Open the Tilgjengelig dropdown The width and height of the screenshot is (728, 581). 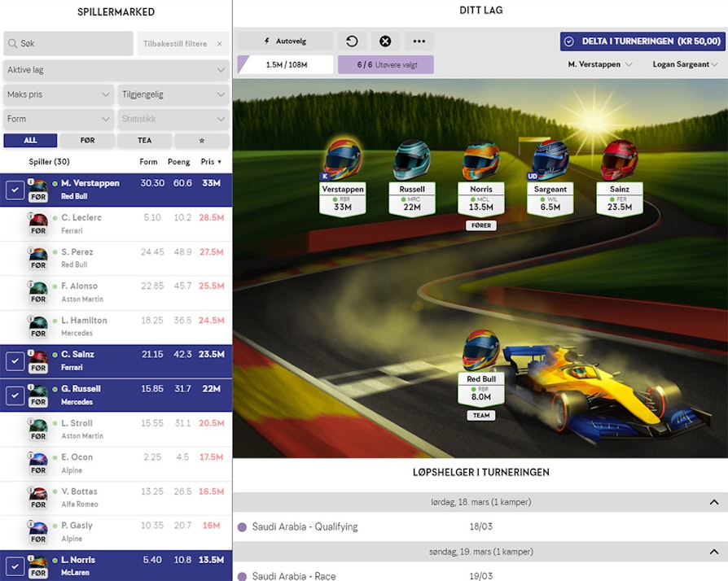173,94
